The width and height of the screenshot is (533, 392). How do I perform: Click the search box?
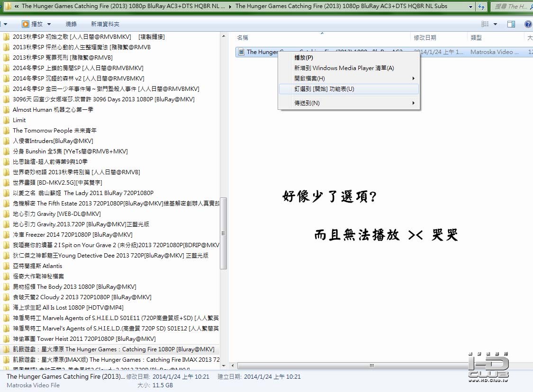(512, 7)
